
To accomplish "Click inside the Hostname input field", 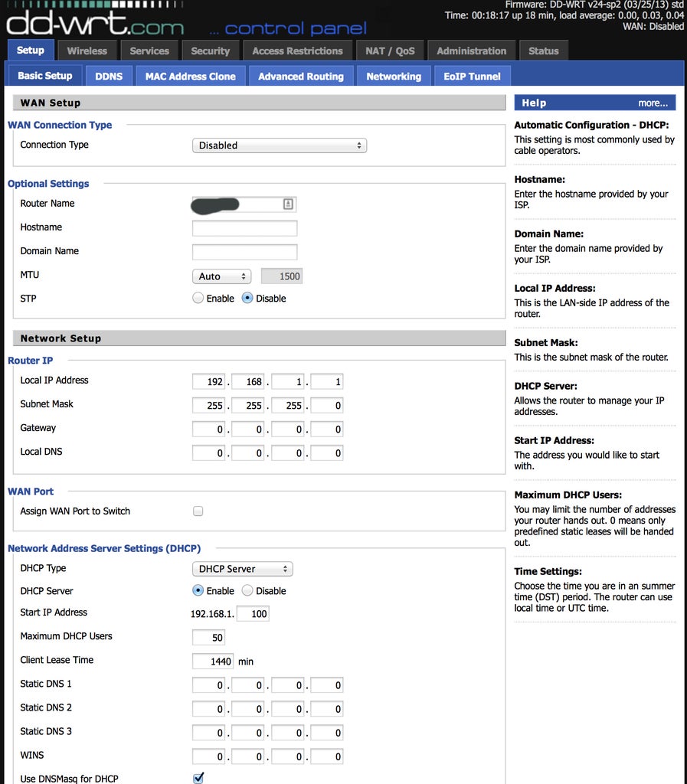I will [244, 227].
